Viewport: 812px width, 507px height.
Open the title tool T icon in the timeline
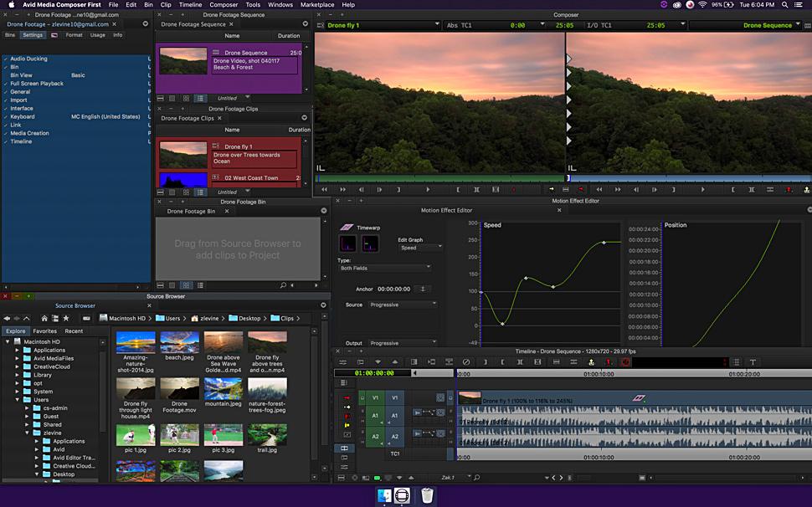point(753,362)
